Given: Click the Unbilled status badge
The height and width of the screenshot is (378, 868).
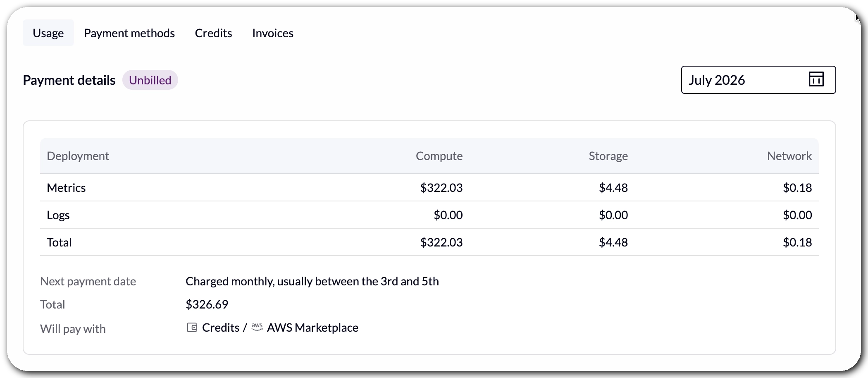Looking at the screenshot, I should [x=150, y=80].
